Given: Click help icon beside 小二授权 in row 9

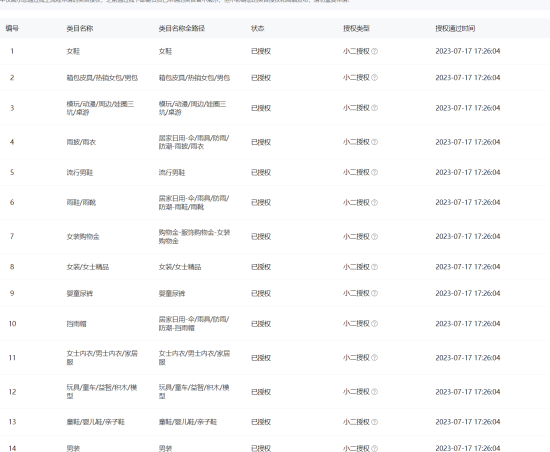Looking at the screenshot, I should pos(374,293).
